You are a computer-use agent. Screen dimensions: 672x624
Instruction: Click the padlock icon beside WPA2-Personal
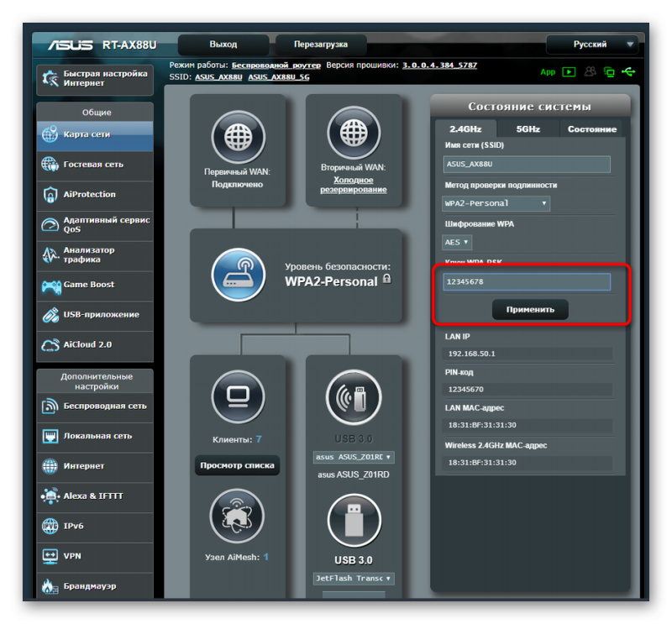(386, 279)
